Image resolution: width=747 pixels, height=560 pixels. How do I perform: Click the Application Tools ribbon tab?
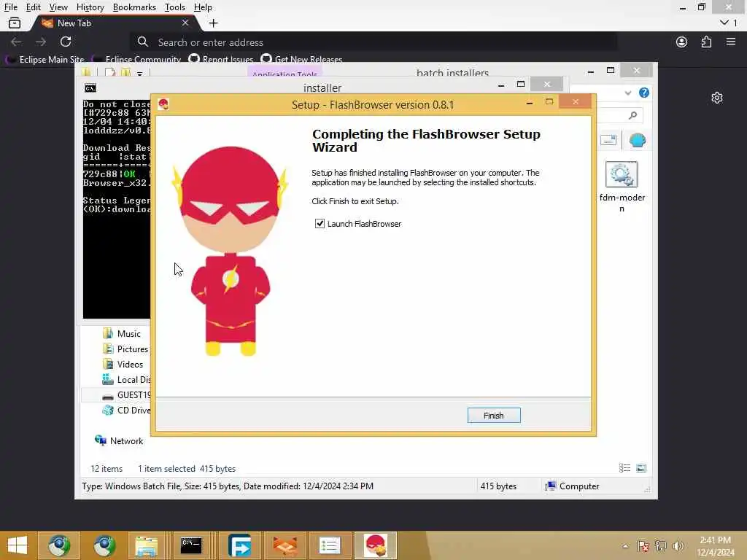[285, 72]
